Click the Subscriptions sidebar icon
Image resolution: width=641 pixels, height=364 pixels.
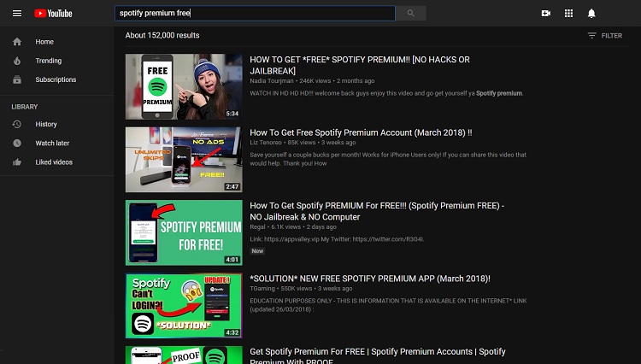[17, 79]
